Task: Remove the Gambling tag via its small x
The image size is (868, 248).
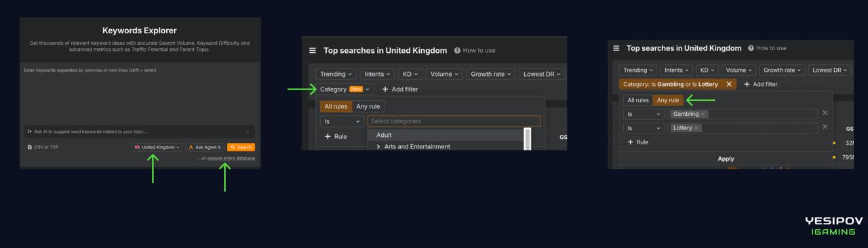Action: 703,114
